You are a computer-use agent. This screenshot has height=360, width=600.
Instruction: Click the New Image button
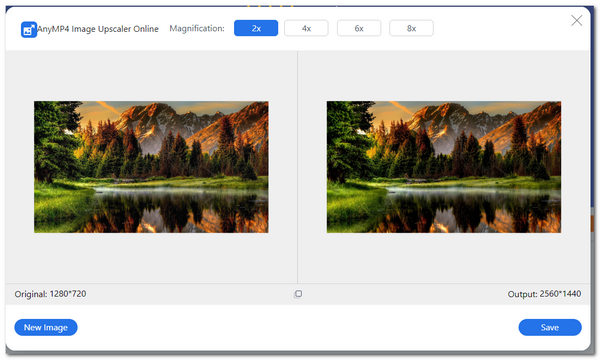coord(46,327)
